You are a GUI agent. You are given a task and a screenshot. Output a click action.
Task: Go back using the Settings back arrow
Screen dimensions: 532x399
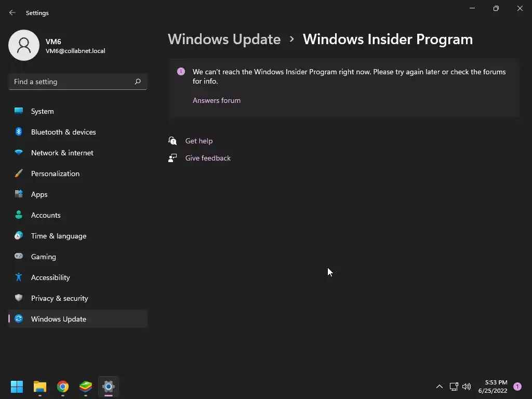click(12, 12)
